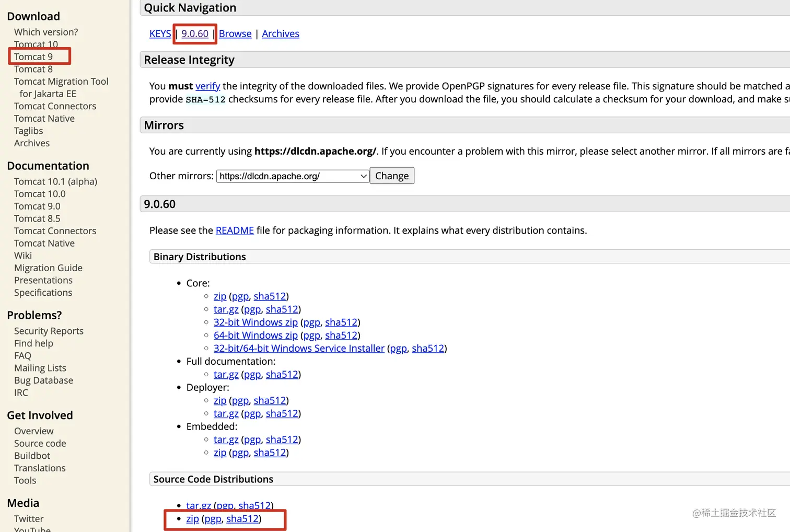Open Tomcat Migration Tool for Jakarta EE
790x532 pixels.
click(61, 87)
